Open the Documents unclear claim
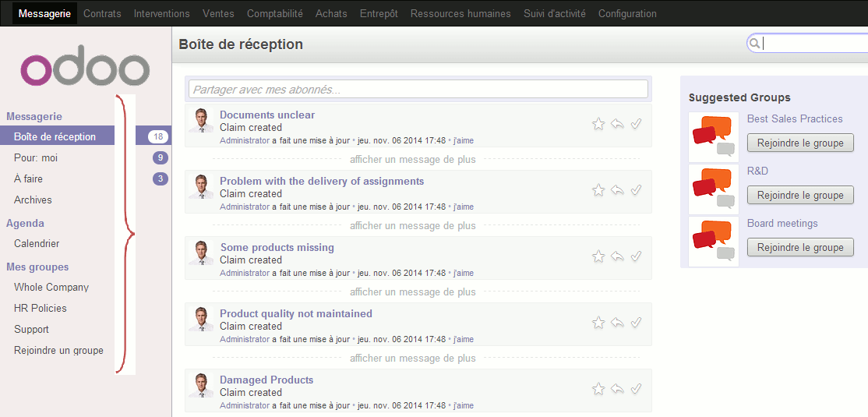The image size is (868, 417). [267, 115]
